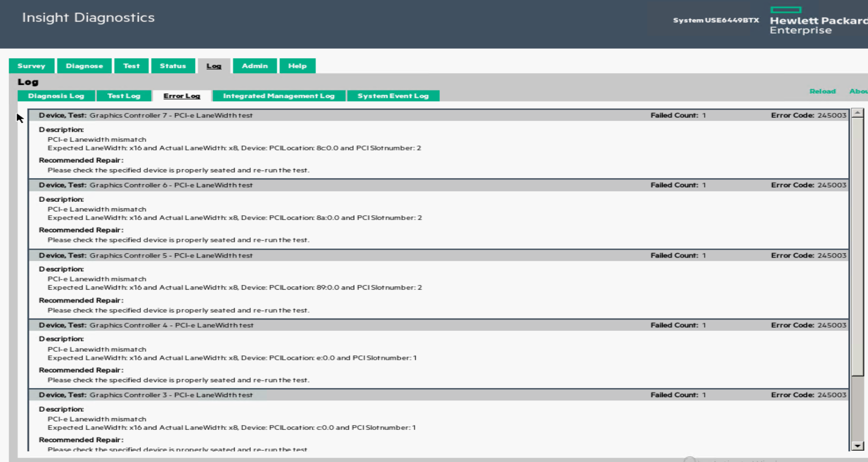The width and height of the screenshot is (868, 462).
Task: Click Recommended Repair under Graphics Controller 7
Action: click(x=81, y=160)
